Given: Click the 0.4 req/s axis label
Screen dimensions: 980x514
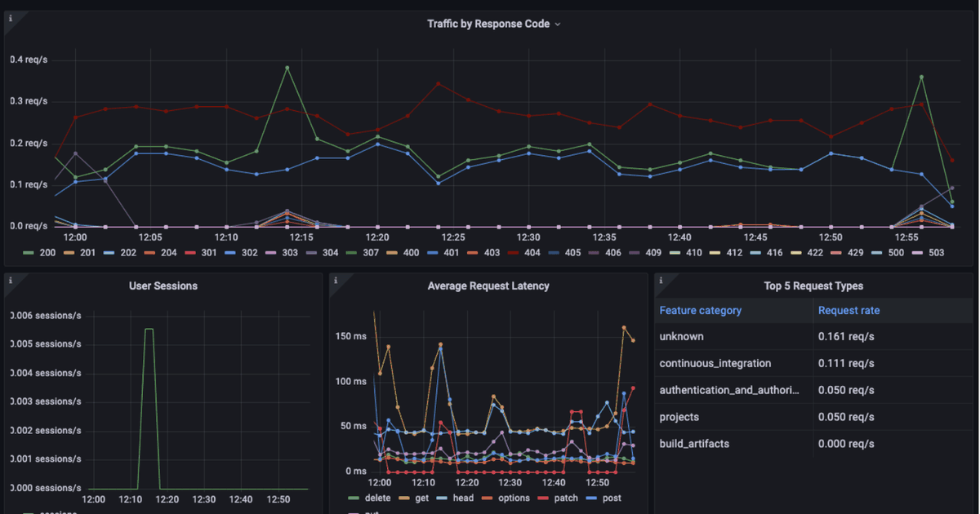Looking at the screenshot, I should point(29,60).
